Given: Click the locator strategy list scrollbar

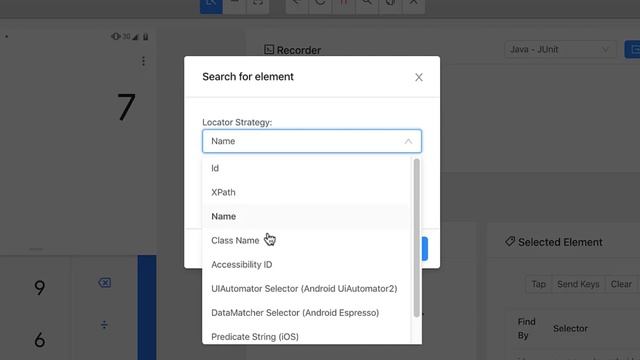Looking at the screenshot, I should [x=416, y=238].
